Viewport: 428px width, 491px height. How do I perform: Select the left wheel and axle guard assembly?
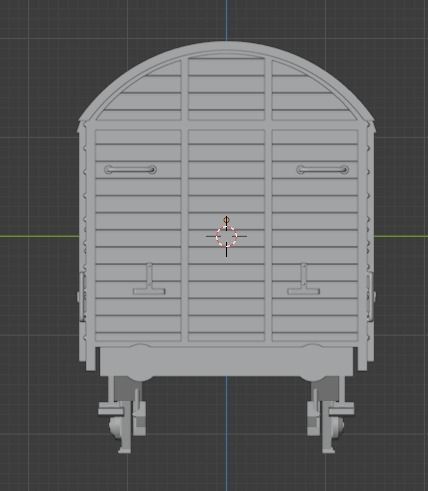click(122, 414)
